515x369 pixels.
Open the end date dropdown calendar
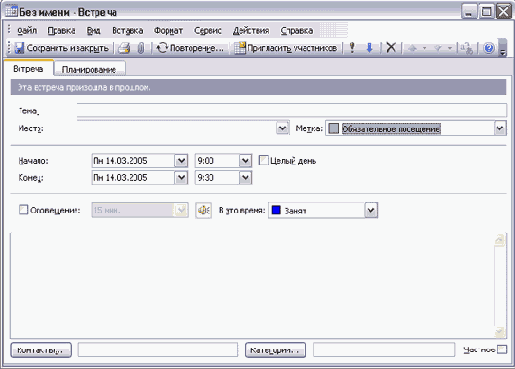(181, 178)
